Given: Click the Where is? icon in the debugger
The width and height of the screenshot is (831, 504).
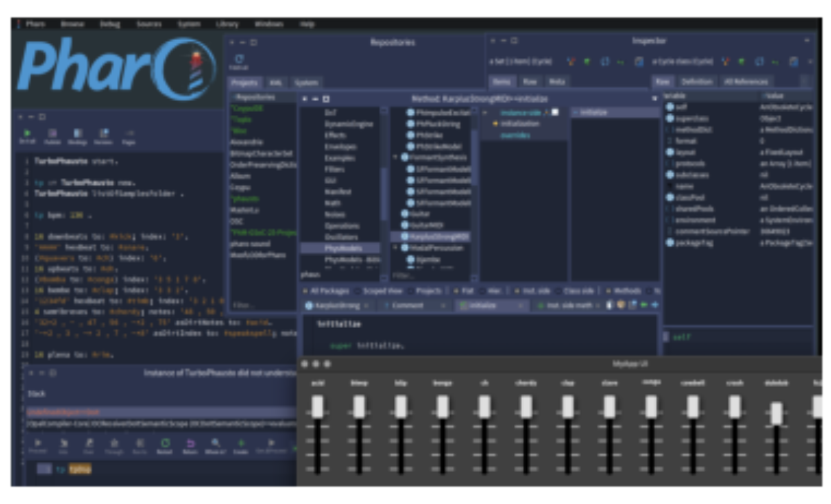Looking at the screenshot, I should 216,445.
